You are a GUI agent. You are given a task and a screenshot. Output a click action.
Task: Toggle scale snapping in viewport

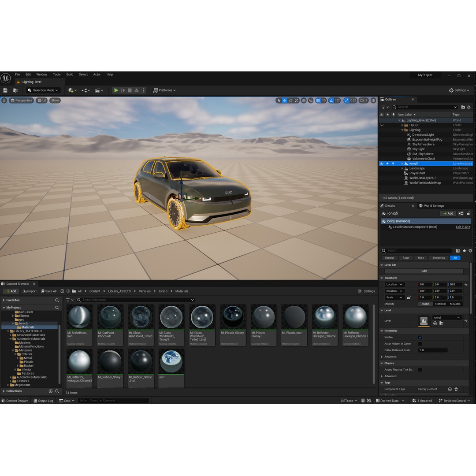[x=347, y=100]
